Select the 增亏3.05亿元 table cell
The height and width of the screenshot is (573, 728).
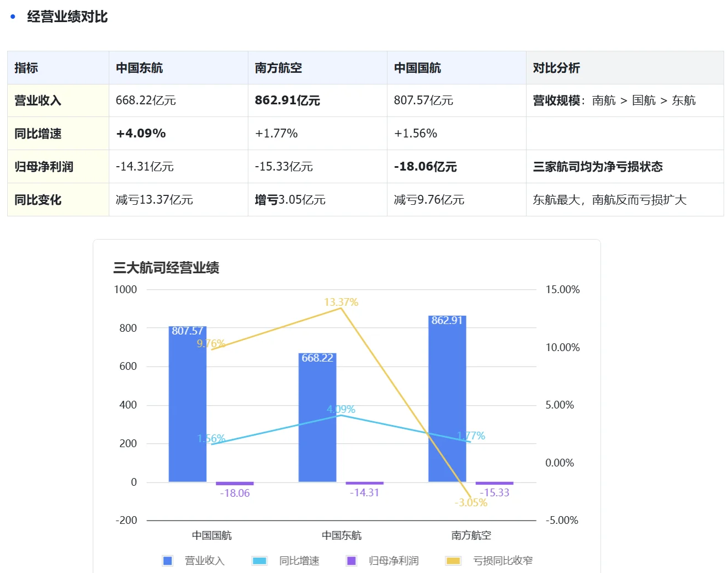pyautogui.click(x=317, y=200)
